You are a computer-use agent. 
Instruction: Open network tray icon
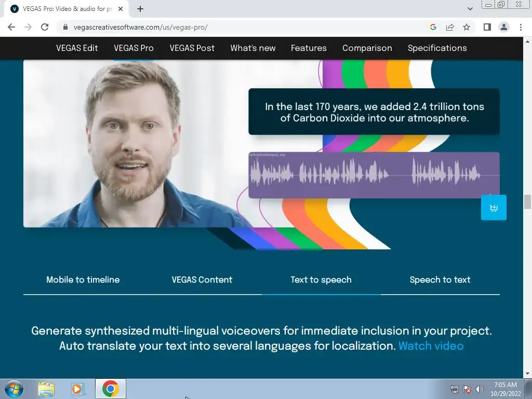tap(454, 389)
